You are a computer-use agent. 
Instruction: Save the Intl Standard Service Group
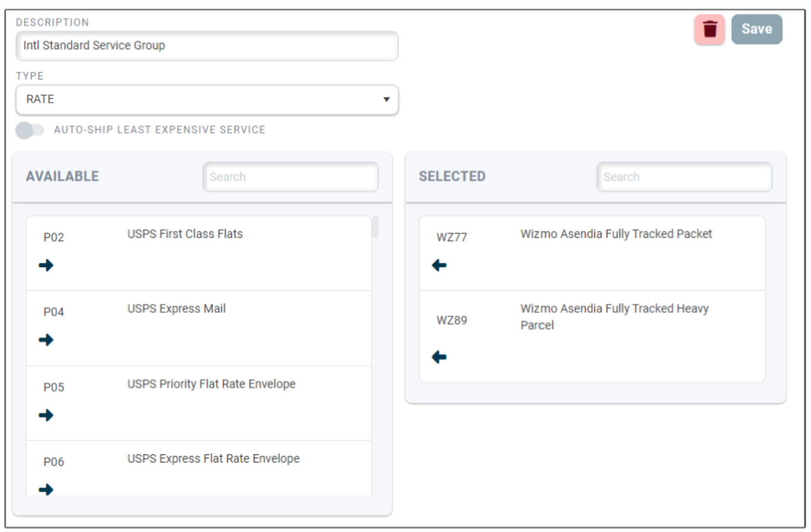tap(757, 29)
